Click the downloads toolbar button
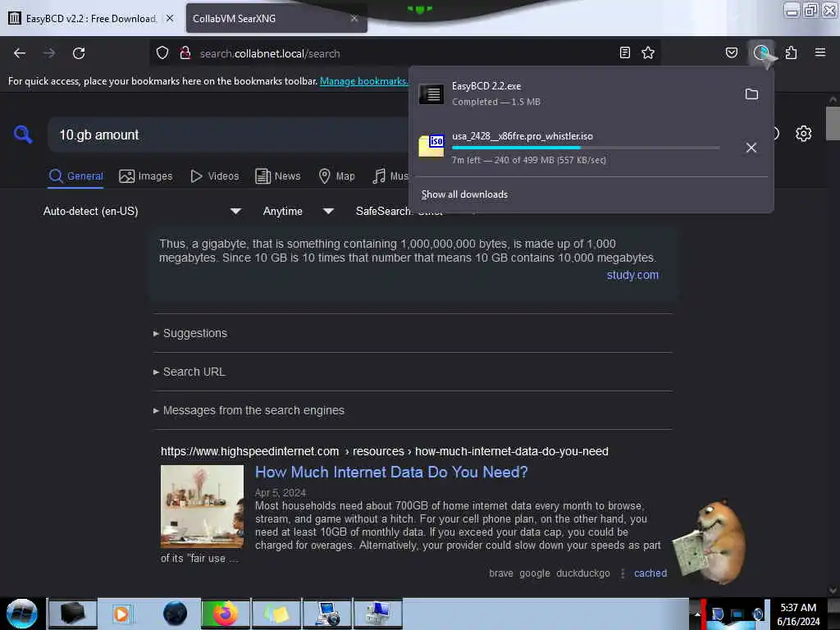The image size is (840, 630). pyautogui.click(x=761, y=52)
